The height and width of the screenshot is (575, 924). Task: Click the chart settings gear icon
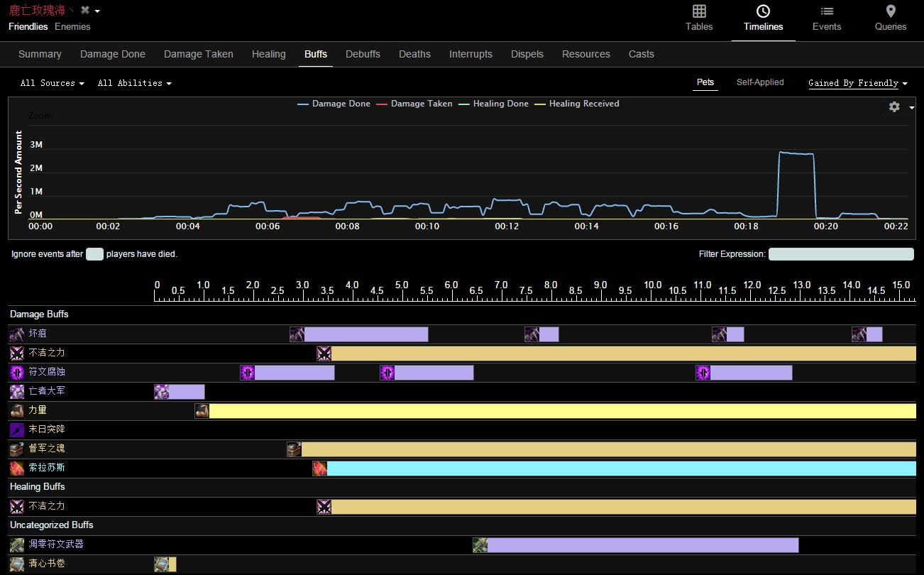pyautogui.click(x=894, y=106)
